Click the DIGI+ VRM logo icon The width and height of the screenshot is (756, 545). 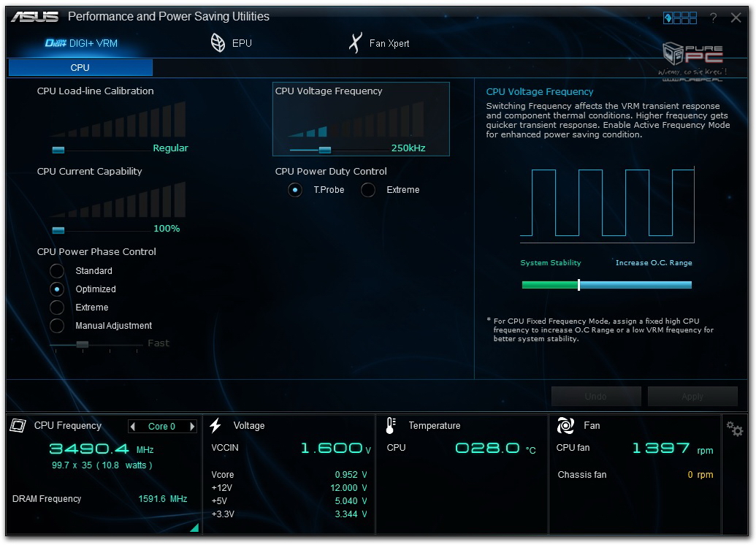[x=56, y=43]
